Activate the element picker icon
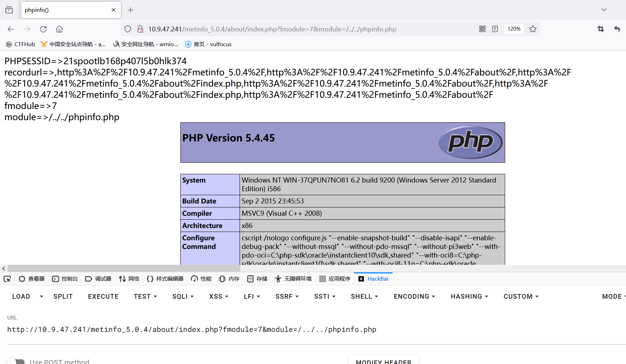This screenshot has height=364, width=626. coord(7,279)
